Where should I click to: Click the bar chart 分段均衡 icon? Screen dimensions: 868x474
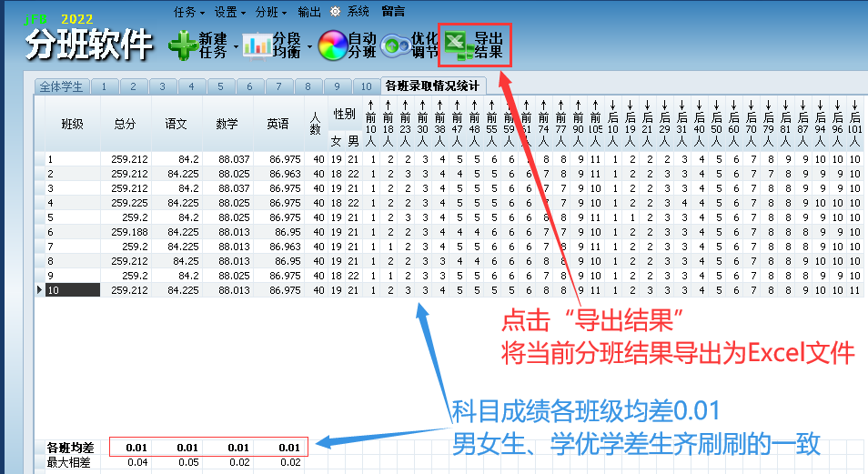click(257, 45)
